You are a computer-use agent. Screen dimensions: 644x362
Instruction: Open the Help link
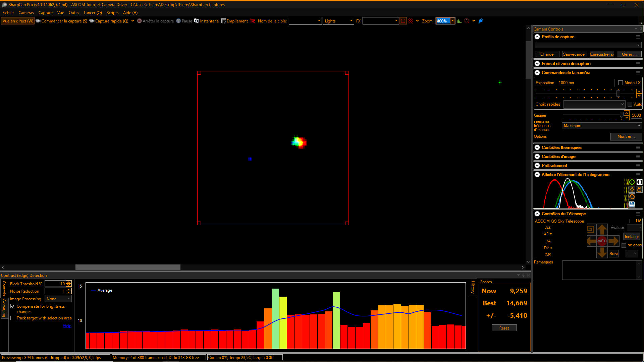click(67, 326)
